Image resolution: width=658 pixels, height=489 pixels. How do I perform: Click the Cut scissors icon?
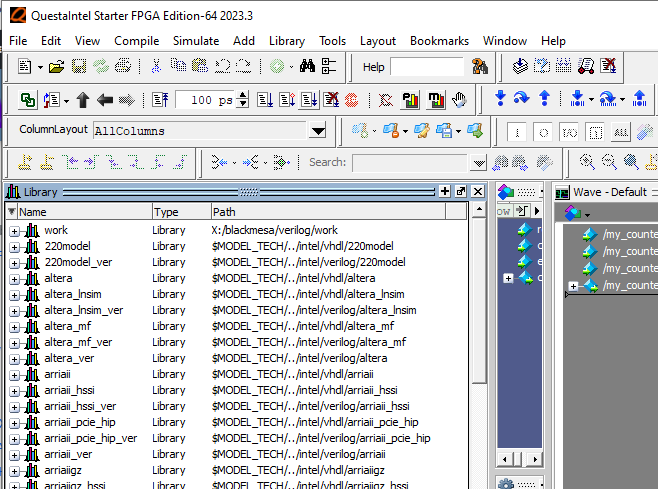[x=156, y=66]
